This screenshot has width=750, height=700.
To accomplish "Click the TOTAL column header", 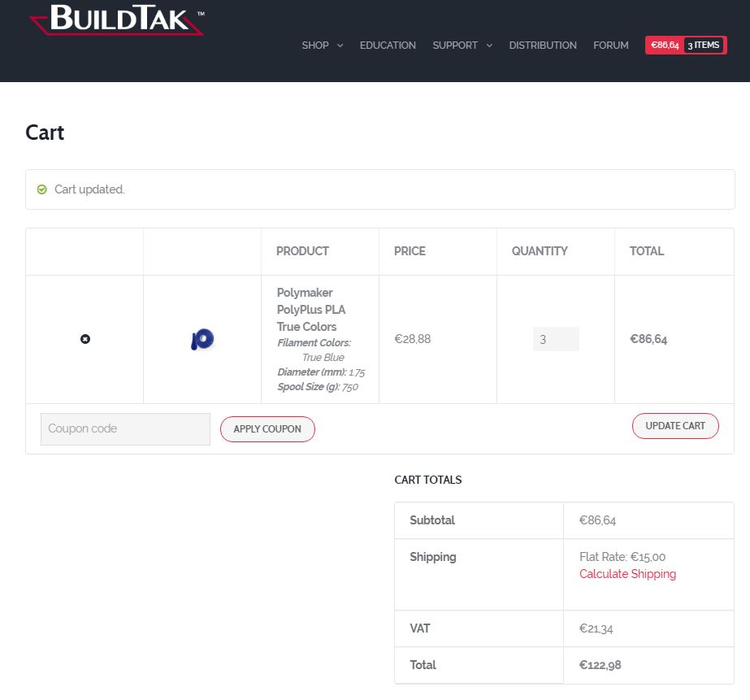I will [x=647, y=251].
